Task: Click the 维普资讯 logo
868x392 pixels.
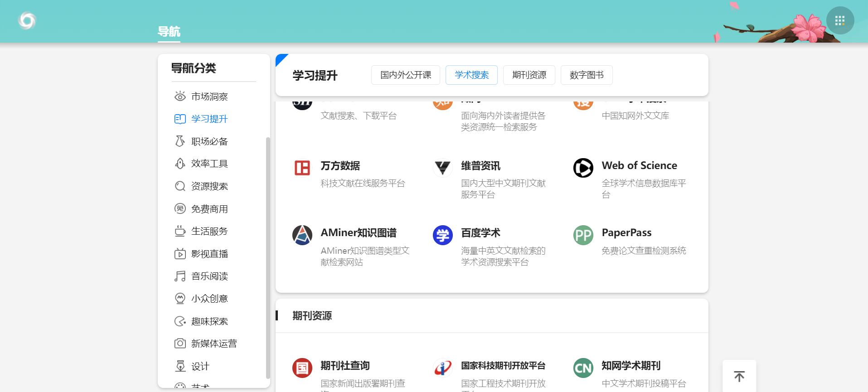Action: [443, 168]
